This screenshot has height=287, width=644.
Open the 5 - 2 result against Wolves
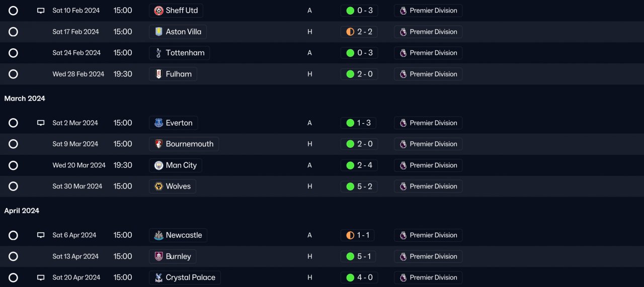coord(364,186)
